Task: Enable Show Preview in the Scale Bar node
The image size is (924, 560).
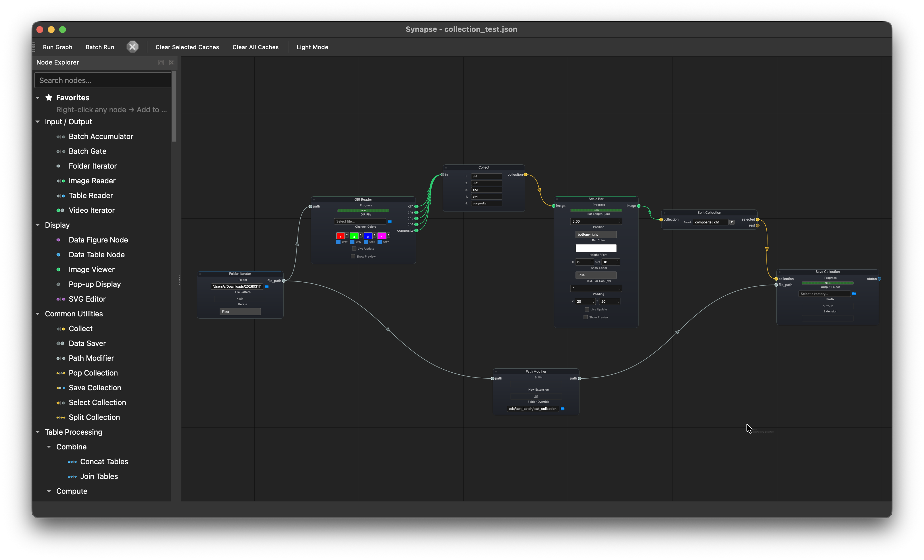Action: [585, 317]
